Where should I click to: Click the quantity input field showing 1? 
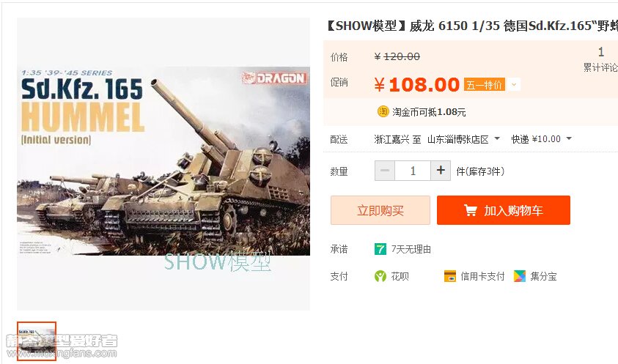click(413, 171)
